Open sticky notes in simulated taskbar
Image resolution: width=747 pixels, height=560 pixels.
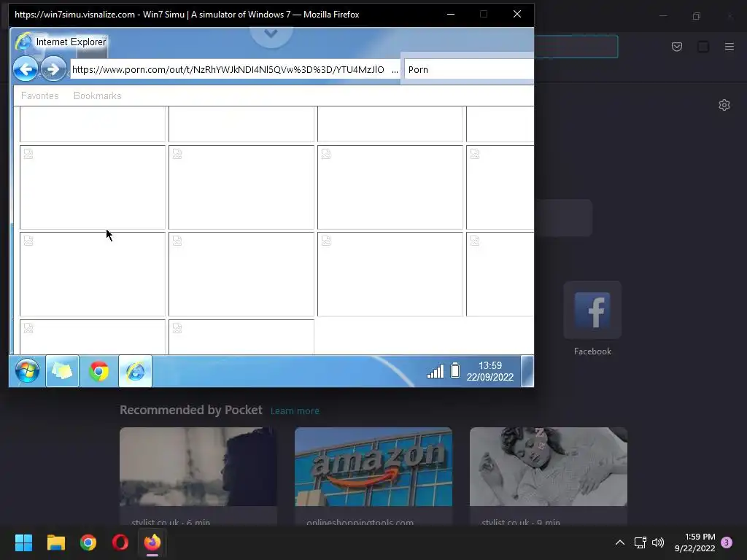[63, 371]
